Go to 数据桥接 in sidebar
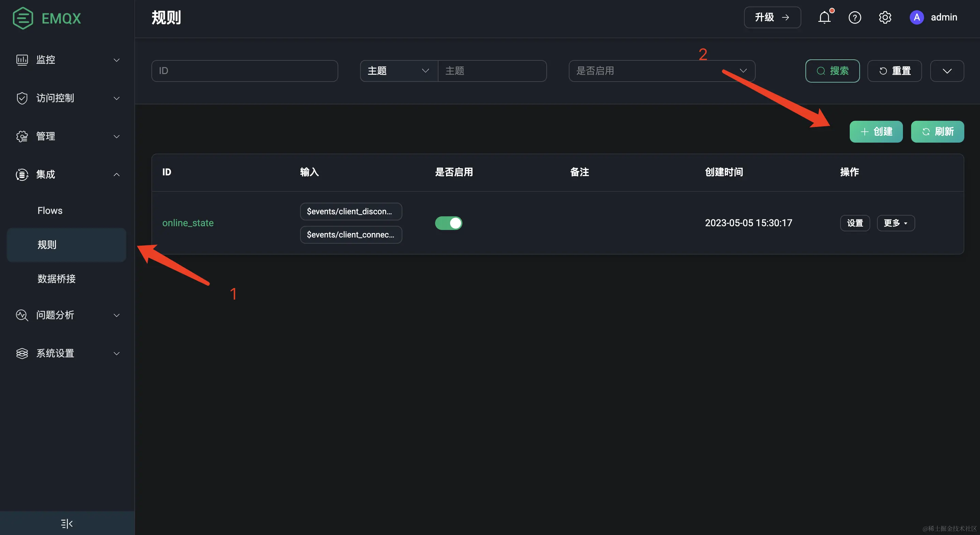 point(57,279)
